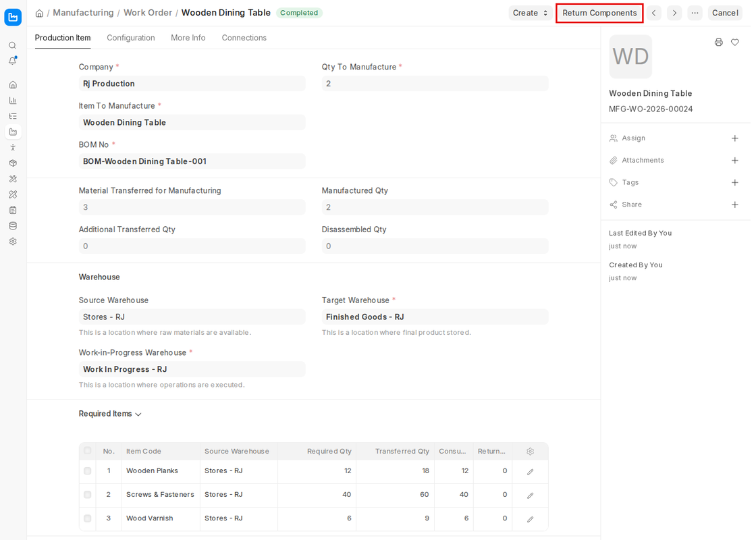This screenshot has height=540, width=756.
Task: Click transferred quantity 18 for Wooden Planks
Action: click(x=426, y=471)
